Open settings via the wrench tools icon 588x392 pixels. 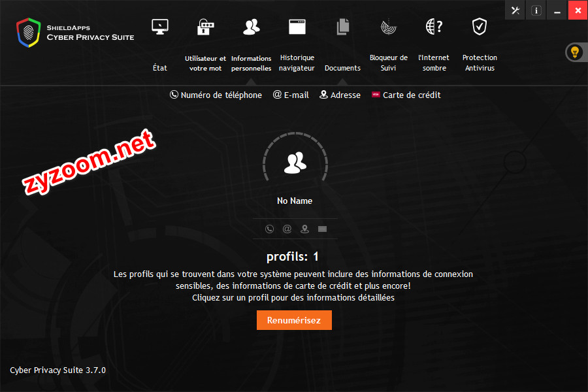point(515,10)
